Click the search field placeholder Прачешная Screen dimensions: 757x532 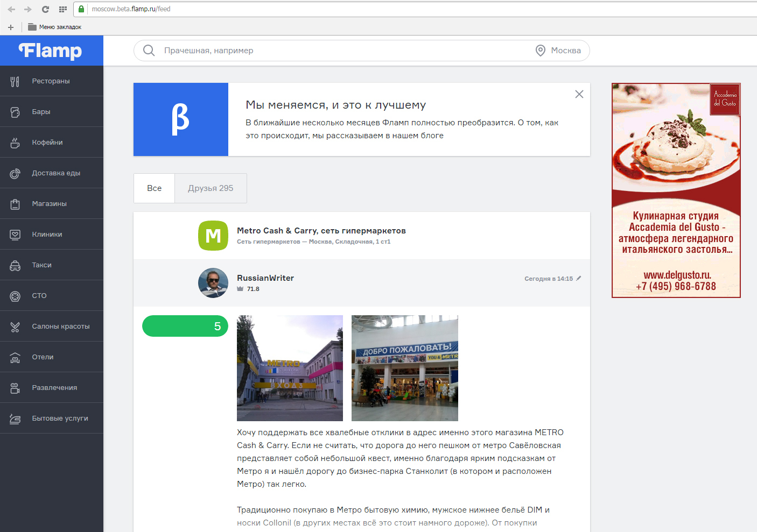(208, 51)
